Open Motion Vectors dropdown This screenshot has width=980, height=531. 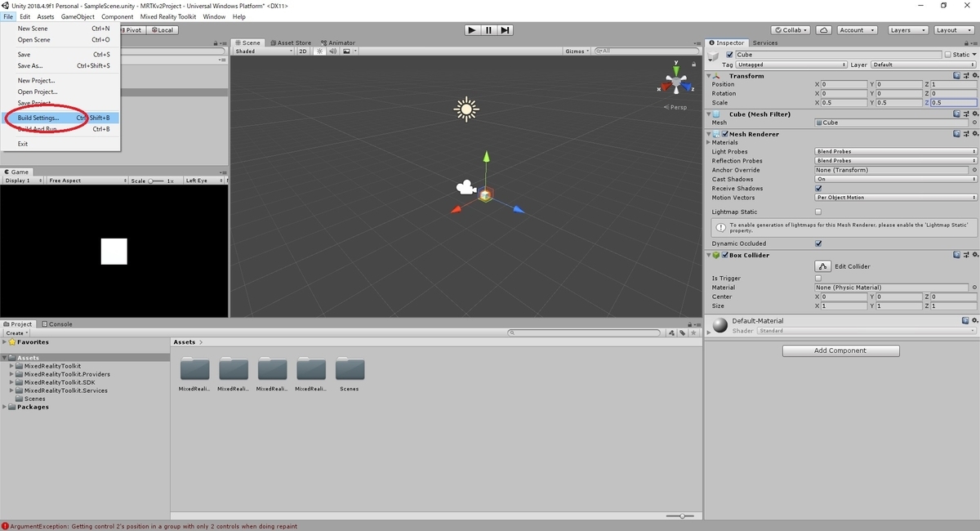click(896, 198)
